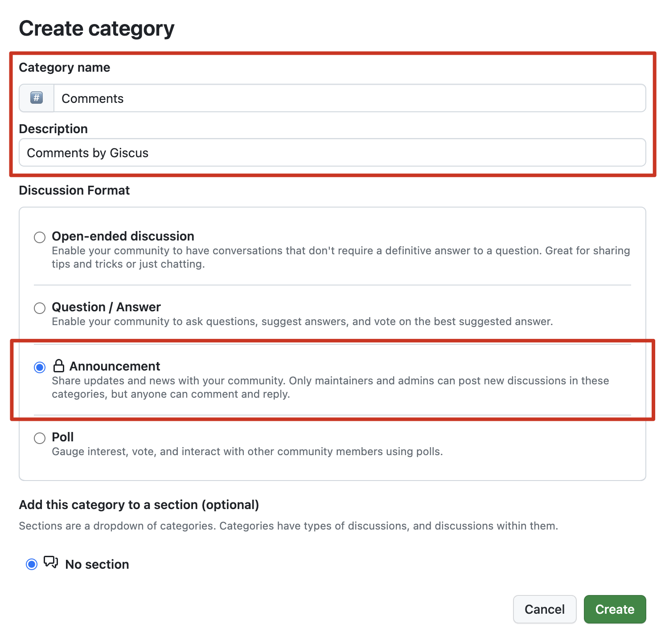This screenshot has height=644, width=665.
Task: Select the No section radio button
Action: 32,564
